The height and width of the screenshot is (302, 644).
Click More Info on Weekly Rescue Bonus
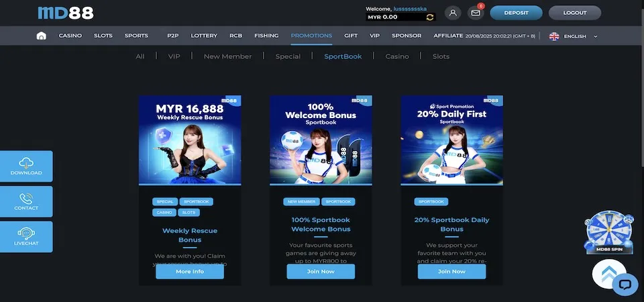190,272
